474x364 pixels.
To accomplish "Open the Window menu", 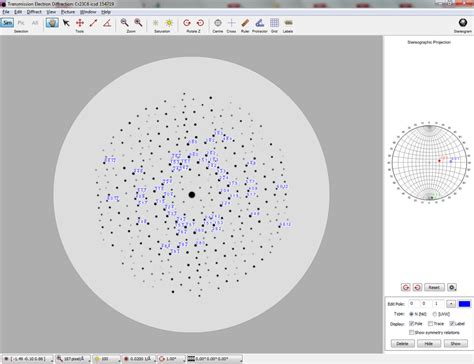I will pos(88,12).
